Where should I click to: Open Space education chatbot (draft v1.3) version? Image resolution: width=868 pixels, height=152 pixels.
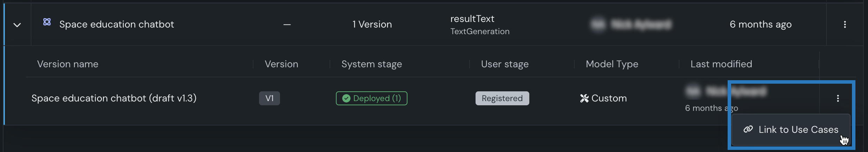pyautogui.click(x=114, y=98)
